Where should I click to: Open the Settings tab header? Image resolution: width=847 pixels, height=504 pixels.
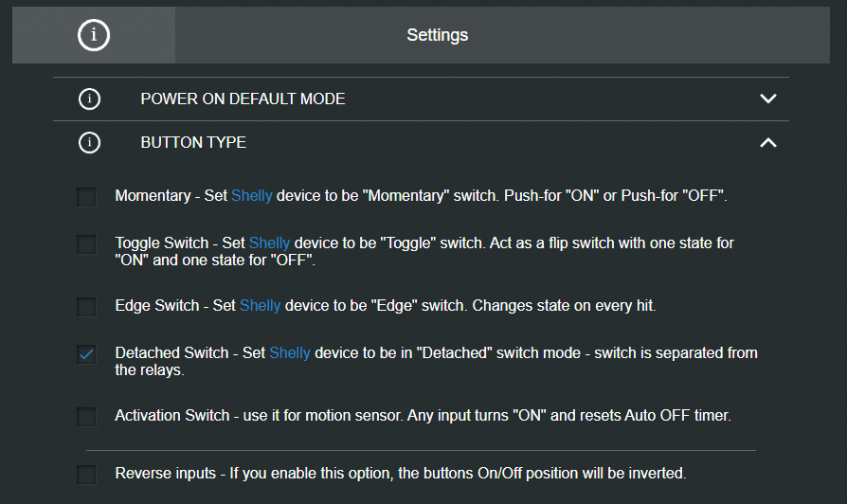coord(437,36)
